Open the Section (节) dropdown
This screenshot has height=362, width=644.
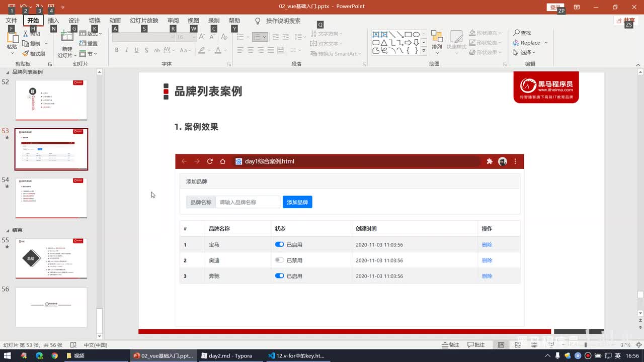click(89, 54)
